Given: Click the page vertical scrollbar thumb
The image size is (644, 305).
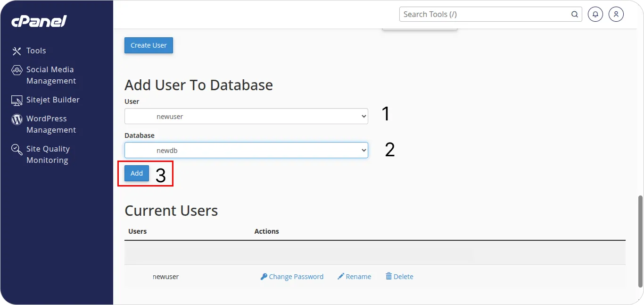Looking at the screenshot, I should (x=640, y=241).
